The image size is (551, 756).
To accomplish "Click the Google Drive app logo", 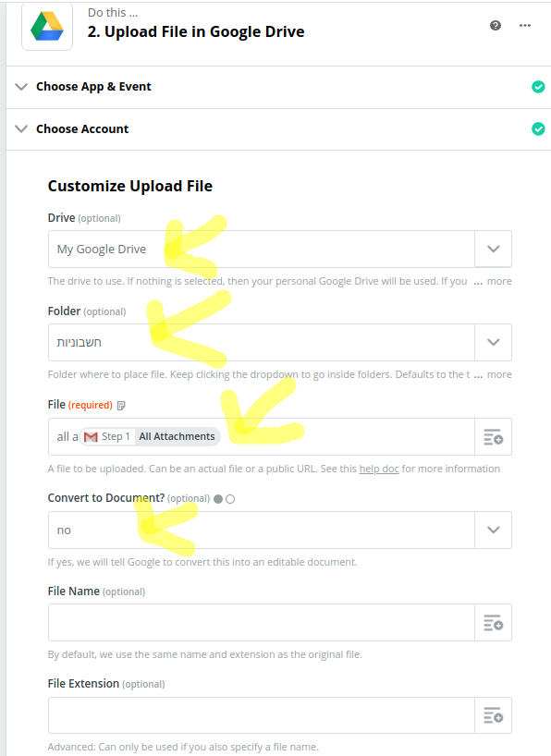I will click(x=47, y=26).
